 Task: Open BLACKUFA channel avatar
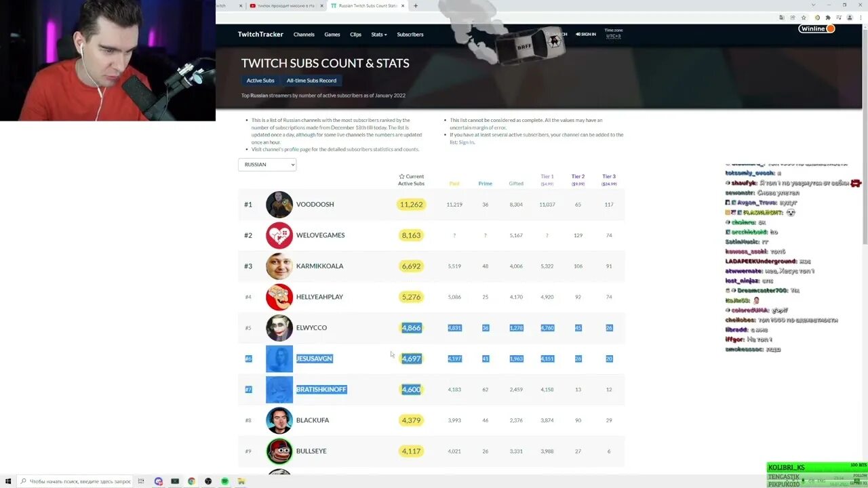[x=279, y=420]
